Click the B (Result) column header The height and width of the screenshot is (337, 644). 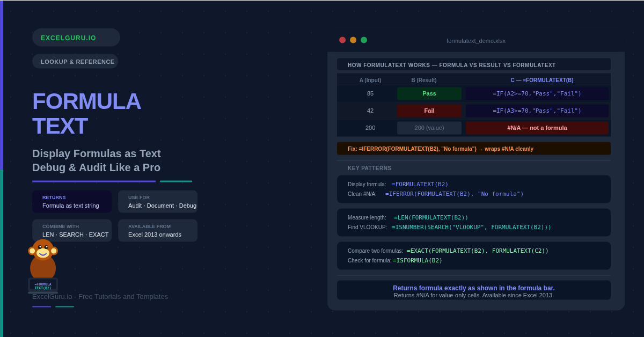click(424, 80)
